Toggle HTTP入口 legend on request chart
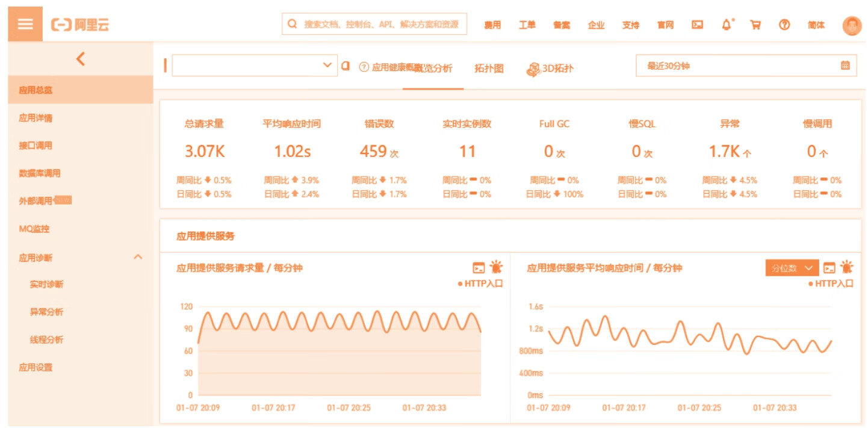Viewport: 868px width, 428px height. (x=480, y=284)
